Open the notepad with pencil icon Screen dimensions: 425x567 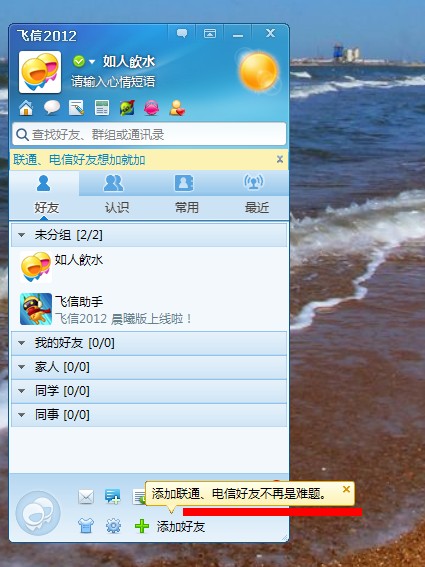click(x=77, y=108)
